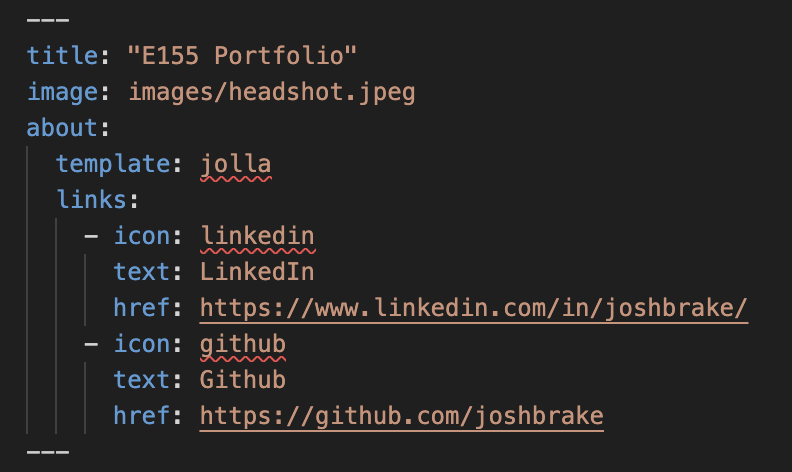Place cursor in the "E155 Portfolio" title string
The height and width of the screenshot is (472, 792).
[242, 56]
